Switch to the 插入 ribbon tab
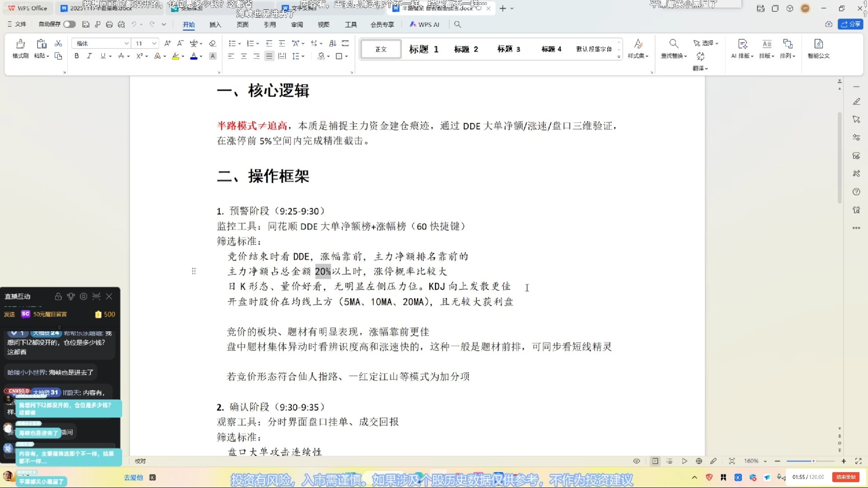This screenshot has width=868, height=488. tap(215, 24)
